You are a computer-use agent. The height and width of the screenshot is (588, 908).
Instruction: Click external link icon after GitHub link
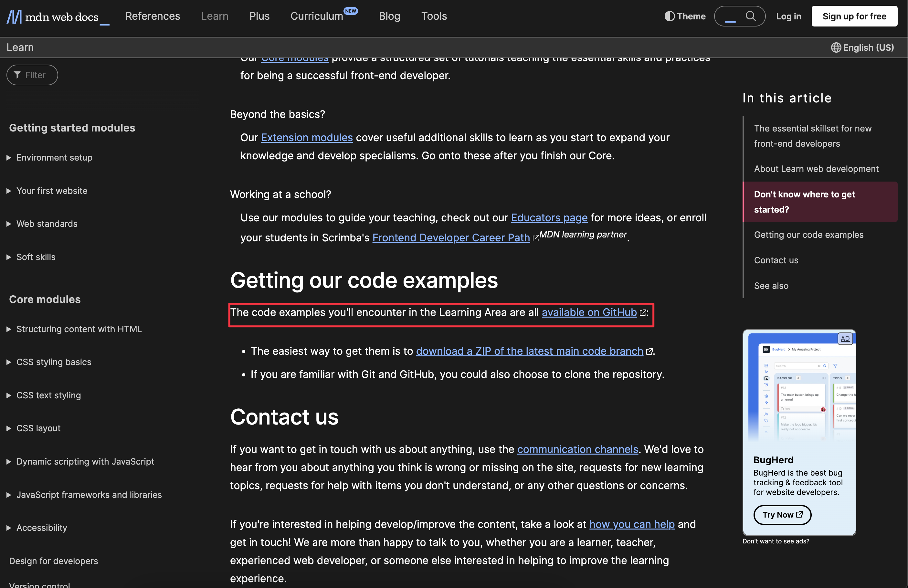pos(643,313)
